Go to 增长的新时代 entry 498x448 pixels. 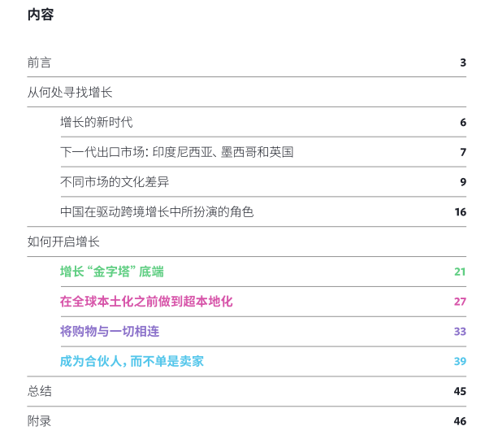96,123
